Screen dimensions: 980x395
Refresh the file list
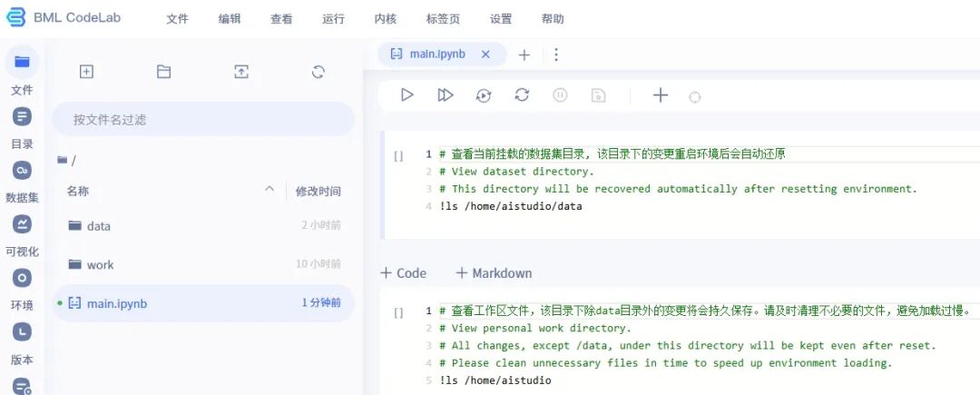pos(318,72)
